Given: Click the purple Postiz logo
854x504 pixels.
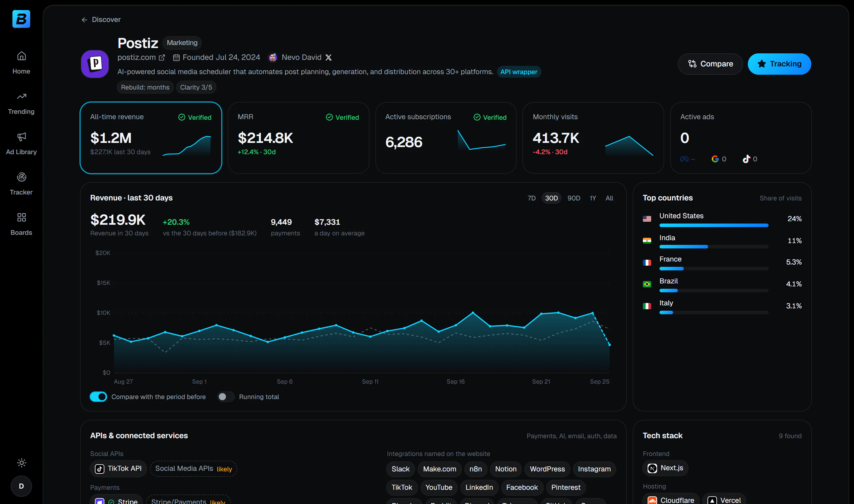Looking at the screenshot, I should coord(95,64).
